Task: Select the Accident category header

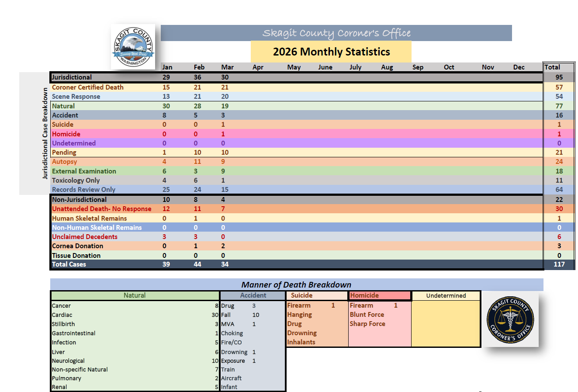Action: coord(253,295)
